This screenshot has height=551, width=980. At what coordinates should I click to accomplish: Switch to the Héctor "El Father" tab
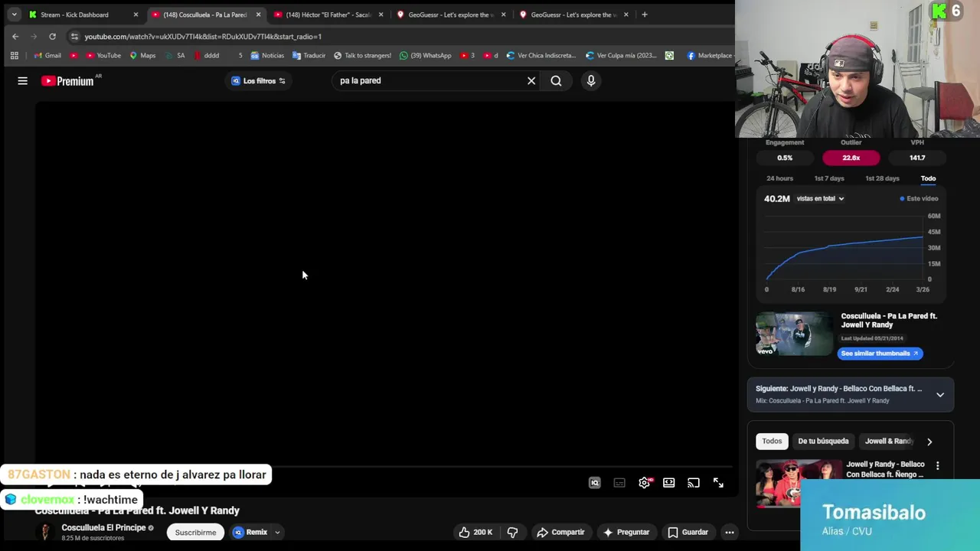[x=329, y=15]
